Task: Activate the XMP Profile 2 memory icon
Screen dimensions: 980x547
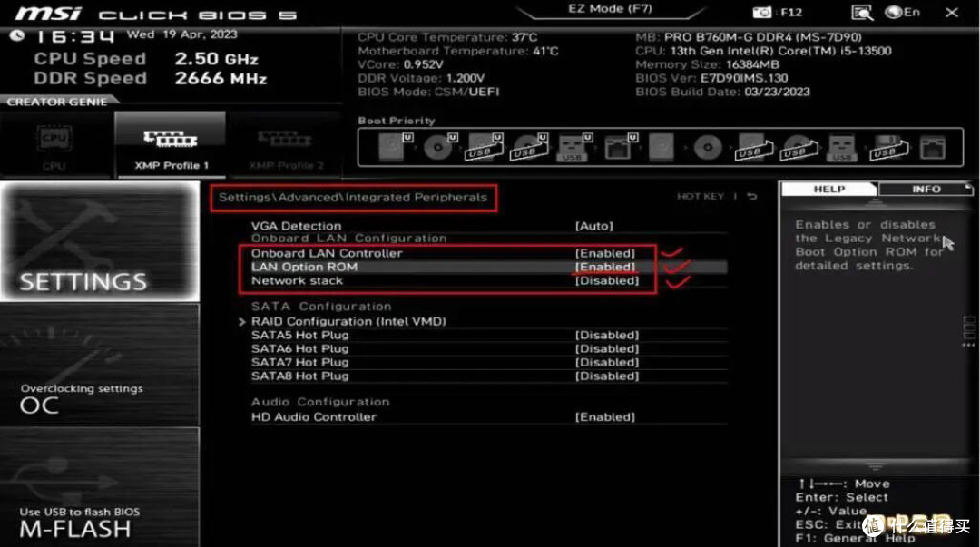Action: (286, 146)
